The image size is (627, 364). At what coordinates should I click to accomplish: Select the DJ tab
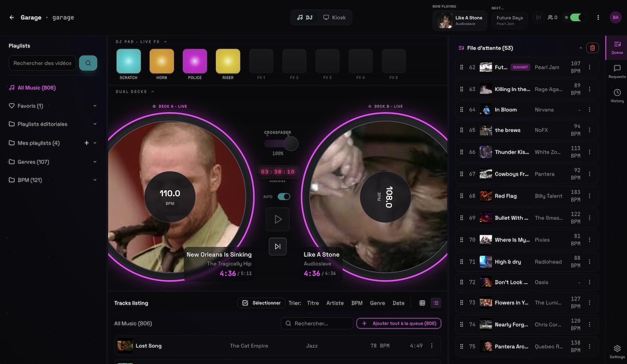(304, 17)
